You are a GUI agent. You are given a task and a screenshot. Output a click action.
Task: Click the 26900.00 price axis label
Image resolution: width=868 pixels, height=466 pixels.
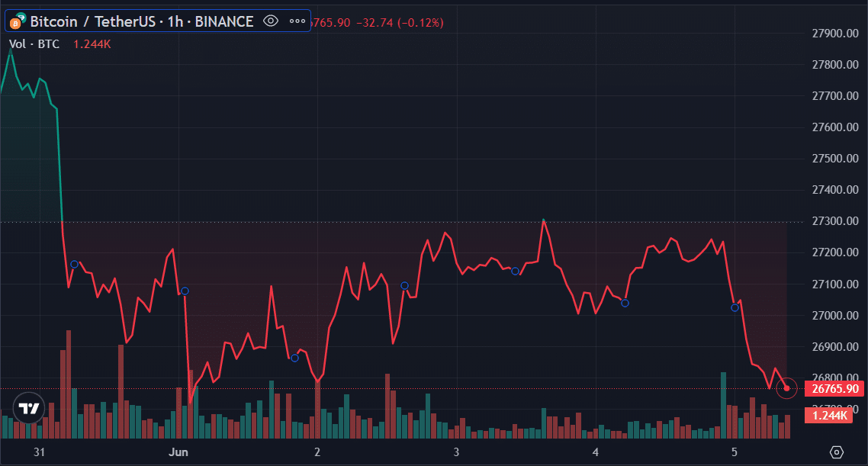coord(834,347)
